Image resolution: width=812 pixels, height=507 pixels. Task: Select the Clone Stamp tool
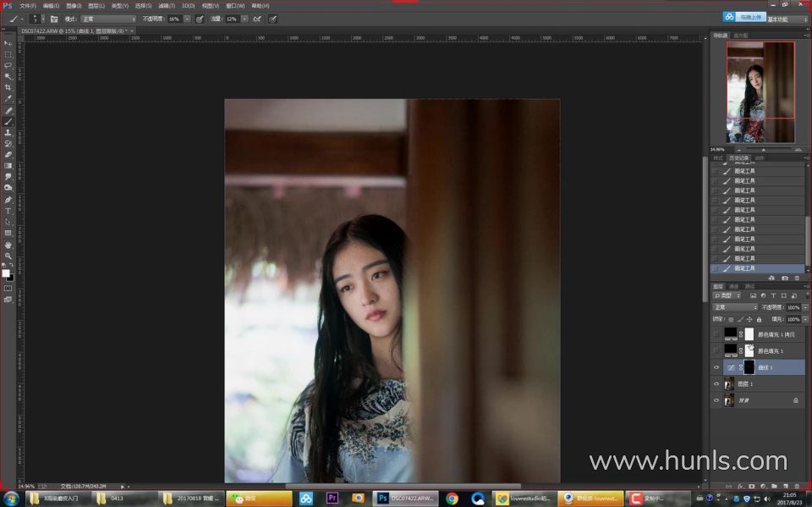[8, 133]
